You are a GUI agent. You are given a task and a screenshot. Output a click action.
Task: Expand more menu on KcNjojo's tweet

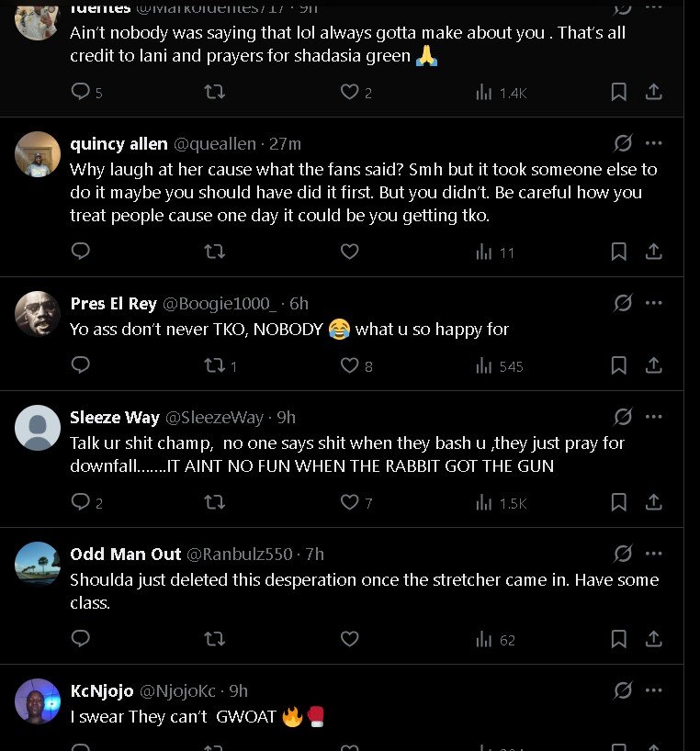pyautogui.click(x=653, y=690)
